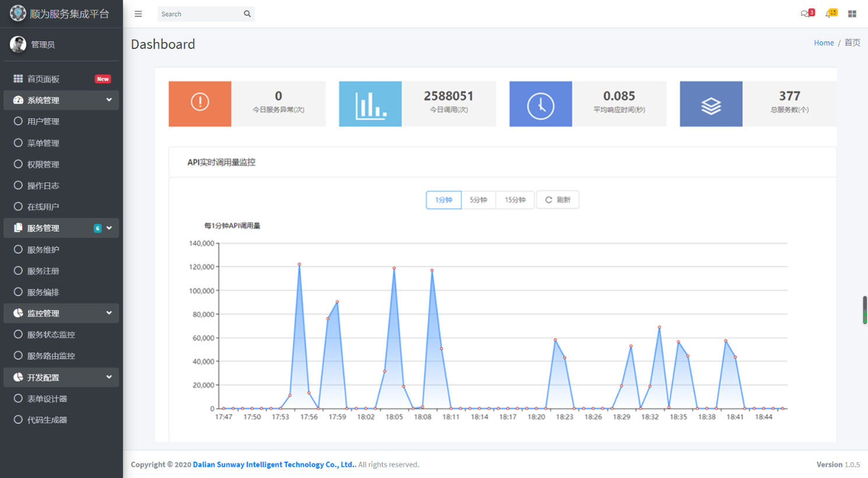
Task: Click the administrator avatar picture
Action: [18, 44]
